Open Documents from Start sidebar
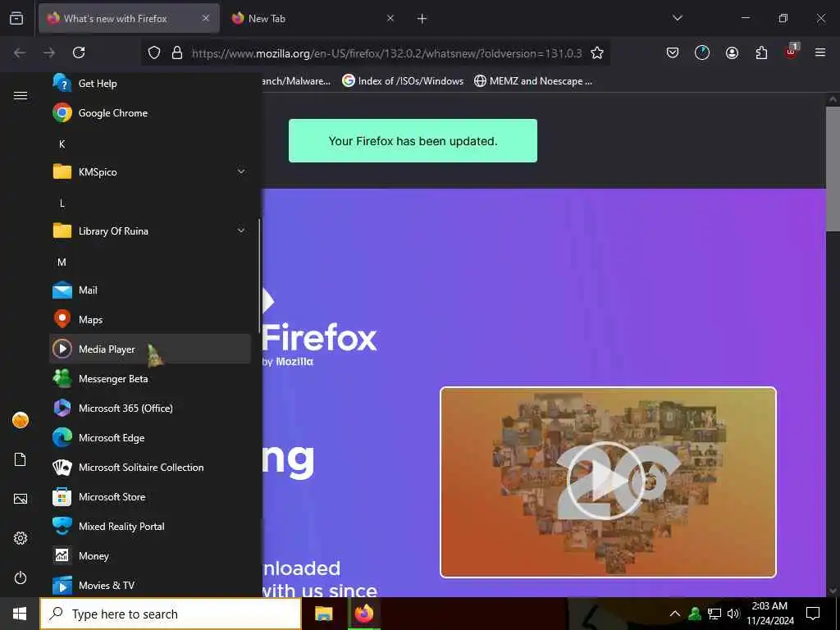The width and height of the screenshot is (840, 630). point(21,459)
